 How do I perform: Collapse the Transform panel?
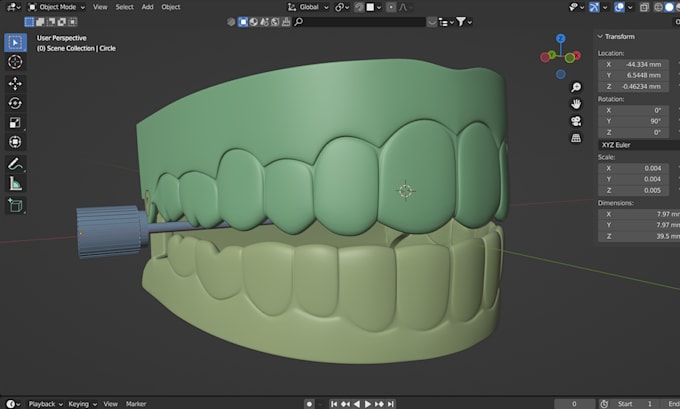pyautogui.click(x=600, y=36)
